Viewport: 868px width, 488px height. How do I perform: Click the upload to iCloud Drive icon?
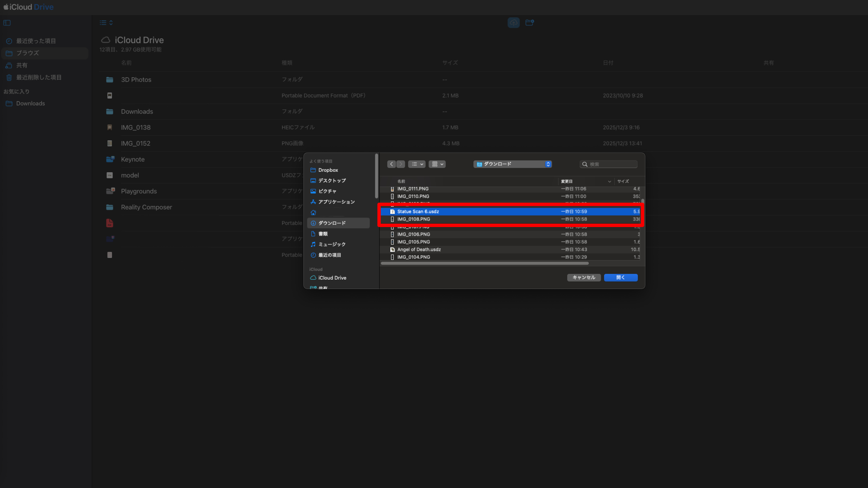point(513,22)
